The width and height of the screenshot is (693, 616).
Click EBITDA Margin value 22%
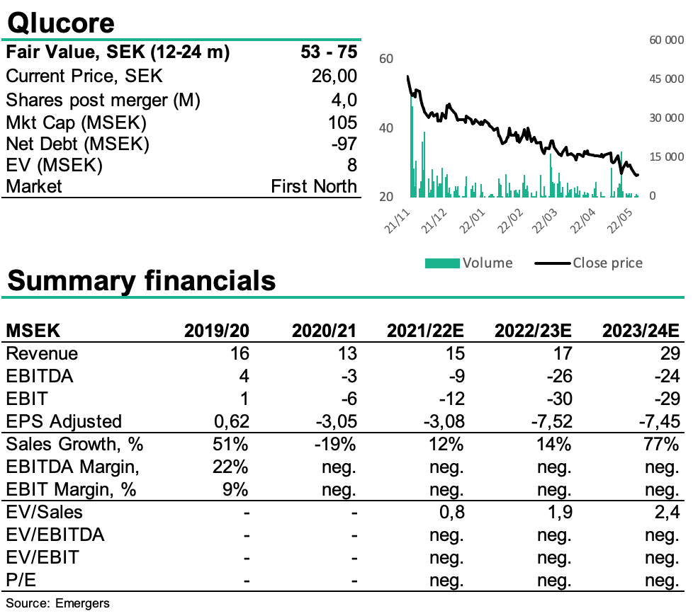pyautogui.click(x=230, y=467)
